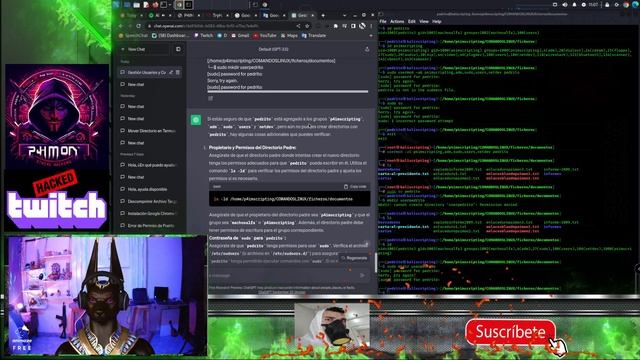Click the bookmark star icon in address bar
Image resolution: width=640 pixels, height=360 pixels.
307,26
